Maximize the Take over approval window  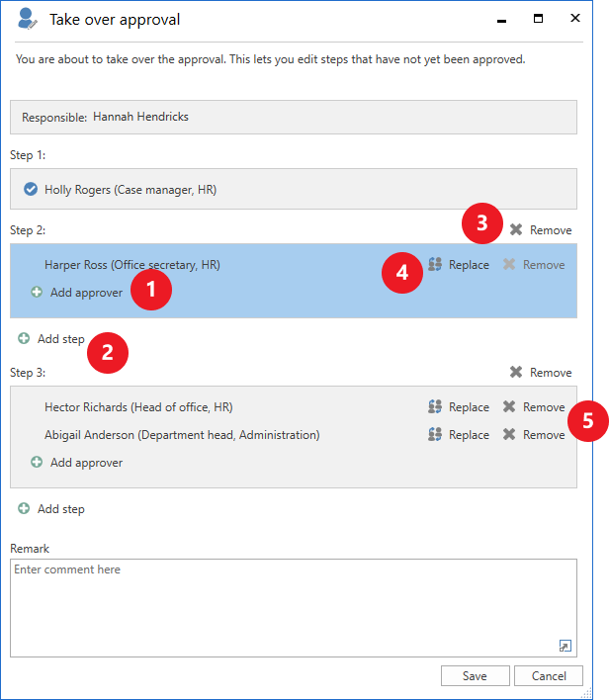[539, 19]
